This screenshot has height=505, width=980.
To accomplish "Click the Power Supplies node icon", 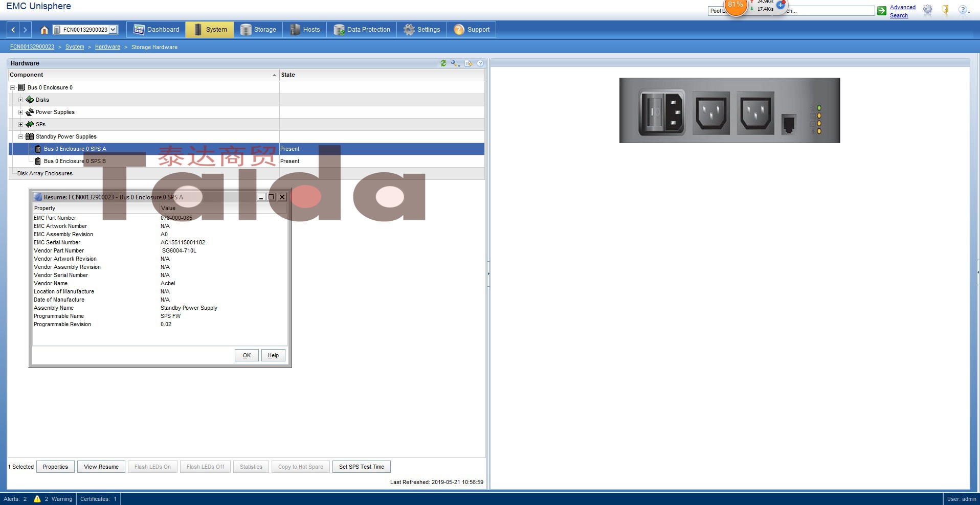I will click(30, 112).
